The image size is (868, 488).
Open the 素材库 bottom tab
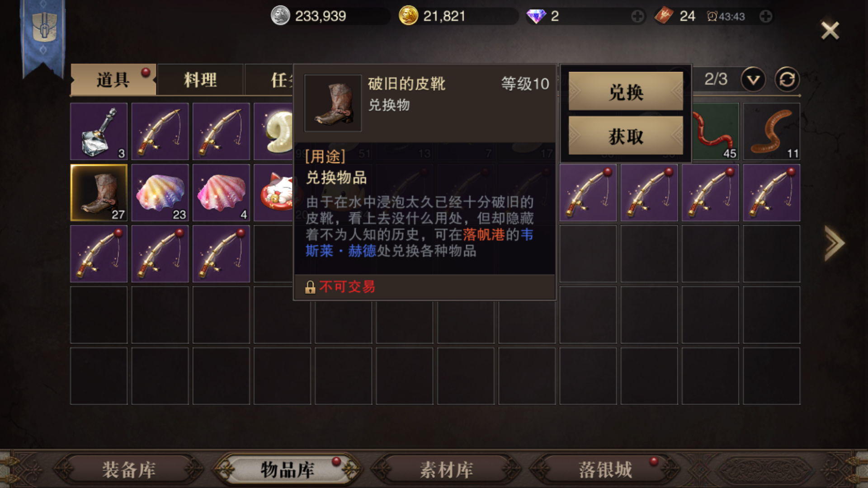coord(446,470)
